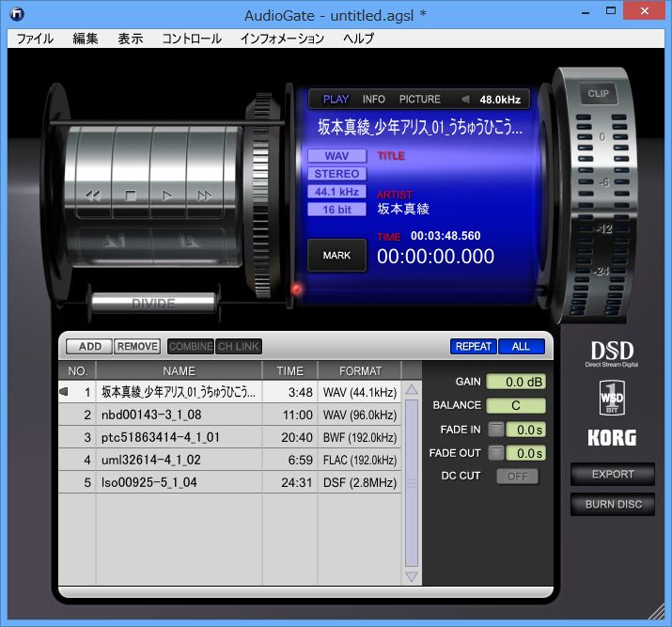This screenshot has width=672, height=627.
Task: Click the EXPORT button
Action: point(613,474)
